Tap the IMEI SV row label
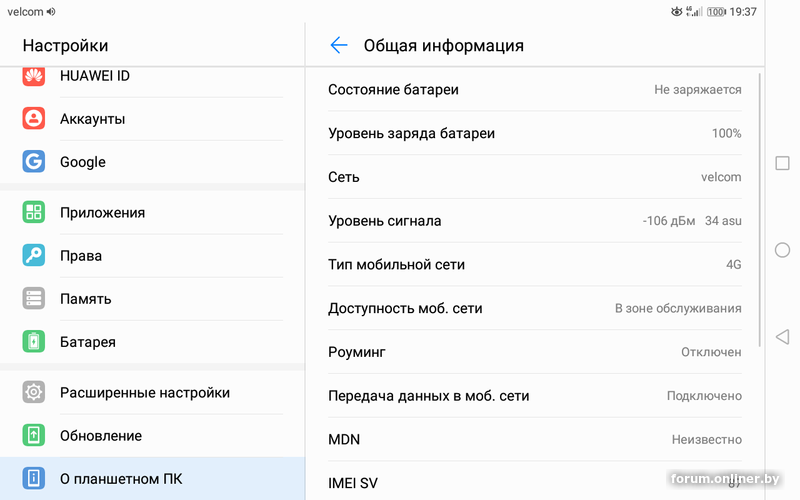The height and width of the screenshot is (500, 800). tap(353, 483)
